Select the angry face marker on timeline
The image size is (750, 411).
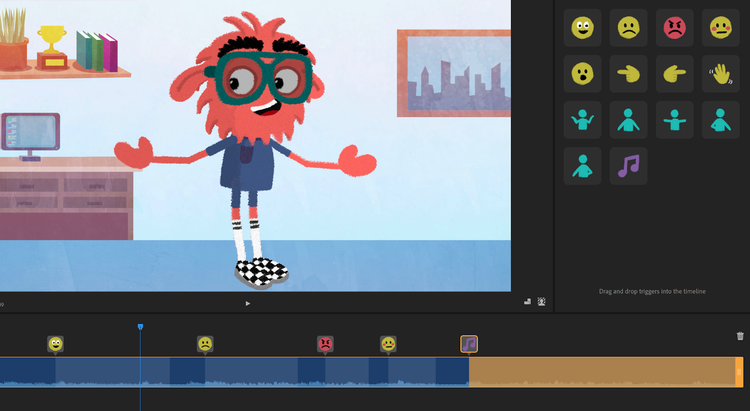point(325,344)
